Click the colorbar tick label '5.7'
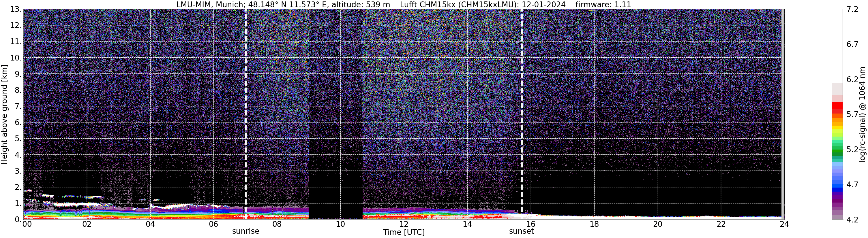The width and height of the screenshot is (868, 238). 852,114
